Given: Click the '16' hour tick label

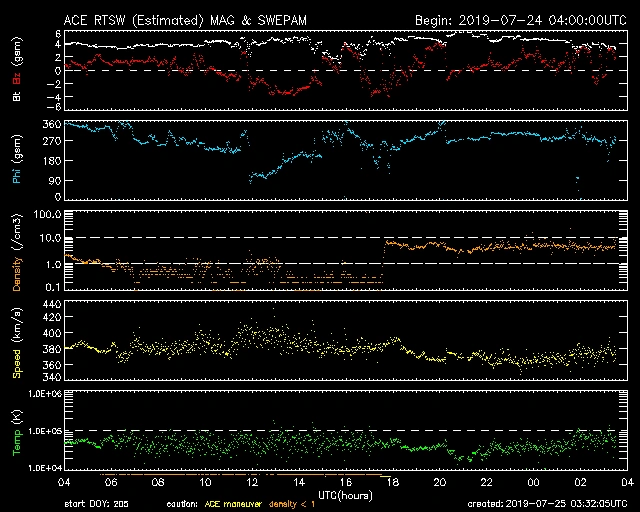Looking at the screenshot, I should 346,483.
